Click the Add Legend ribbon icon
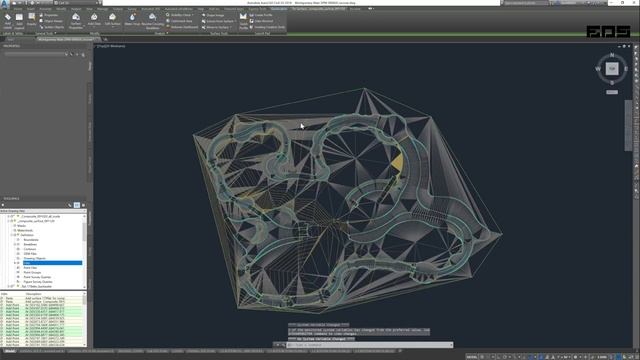The image size is (640, 360). [x=19, y=20]
